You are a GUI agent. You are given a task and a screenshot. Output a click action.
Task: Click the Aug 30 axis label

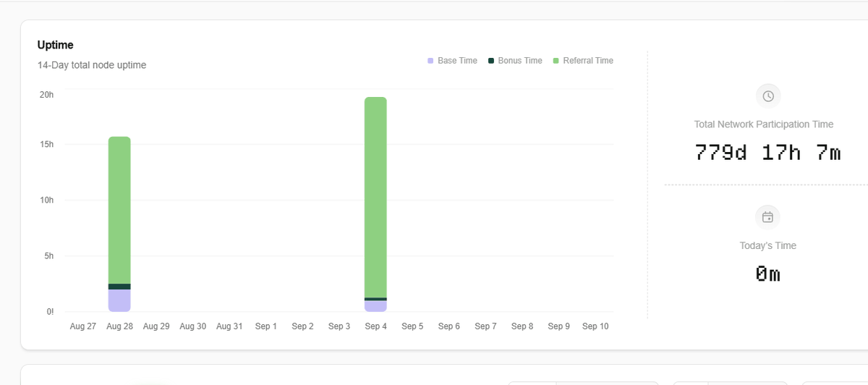pos(192,326)
